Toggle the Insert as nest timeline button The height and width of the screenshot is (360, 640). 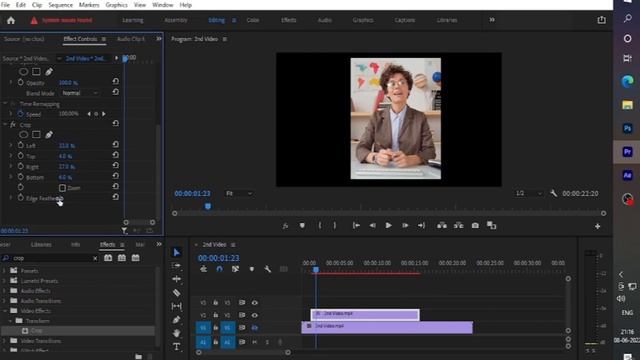pyautogui.click(x=203, y=269)
